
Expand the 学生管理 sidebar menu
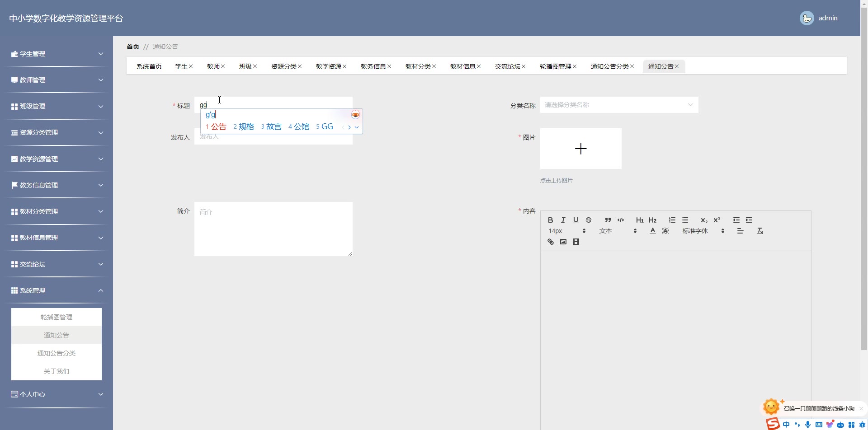point(57,54)
